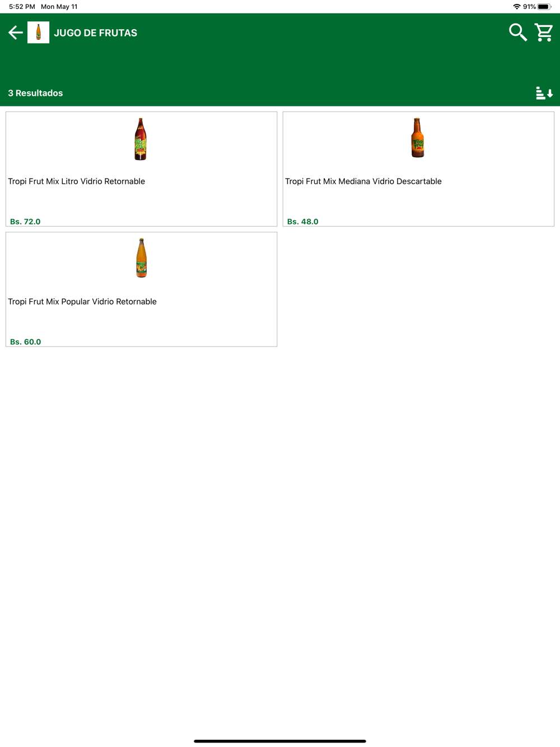560x747 pixels.
Task: Tap the Wi-Fi icon in status bar
Action: pos(516,7)
